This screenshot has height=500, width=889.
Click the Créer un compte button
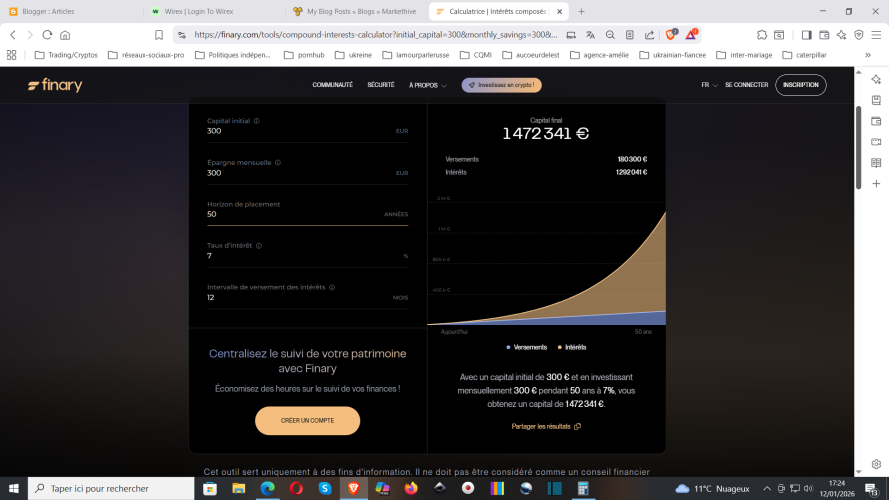click(307, 420)
